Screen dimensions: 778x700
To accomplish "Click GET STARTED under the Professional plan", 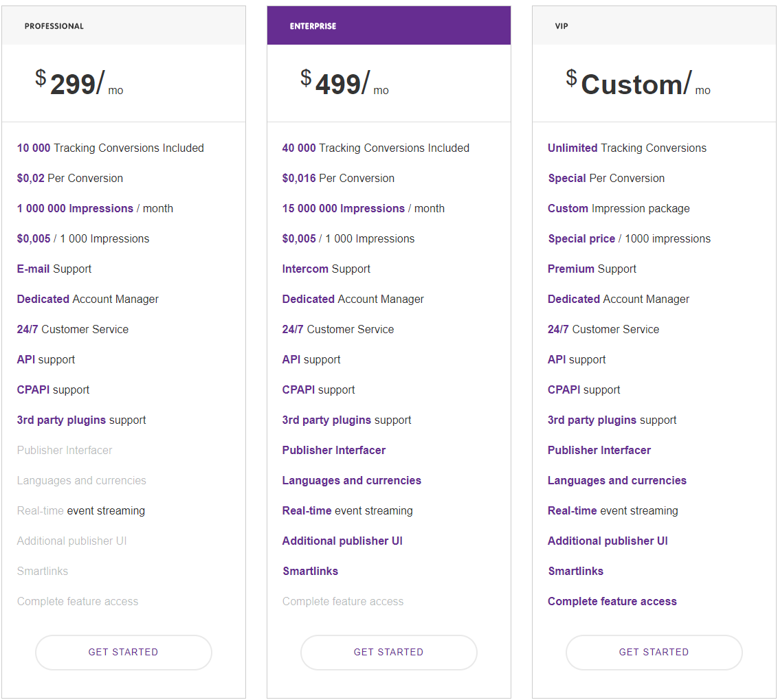I will click(x=123, y=652).
